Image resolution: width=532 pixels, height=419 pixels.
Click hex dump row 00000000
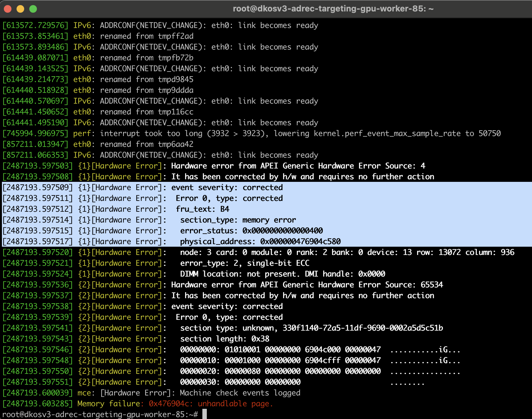click(x=231, y=350)
